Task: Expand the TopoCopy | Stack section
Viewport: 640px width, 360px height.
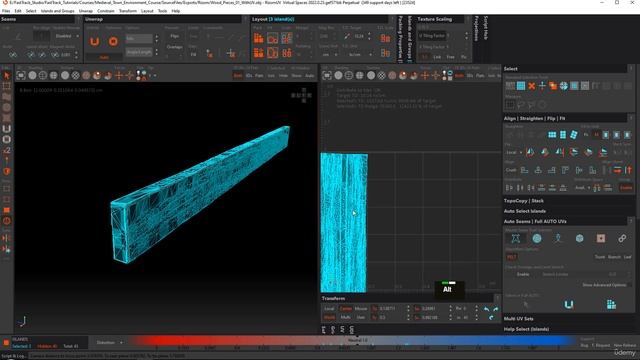Action: [x=524, y=201]
